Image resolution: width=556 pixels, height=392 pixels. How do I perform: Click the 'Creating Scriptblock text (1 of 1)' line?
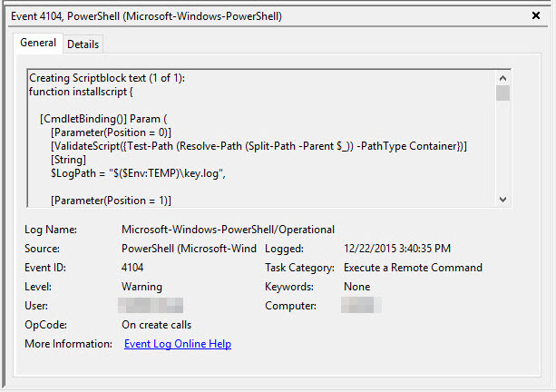click(x=107, y=78)
